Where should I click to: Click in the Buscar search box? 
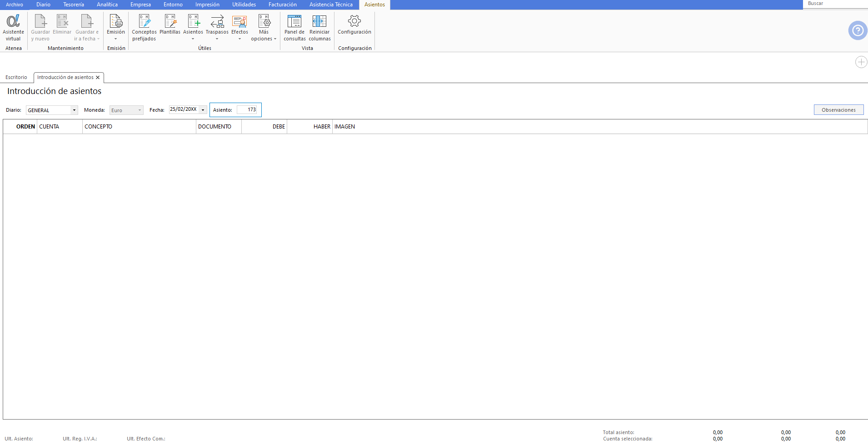click(835, 4)
